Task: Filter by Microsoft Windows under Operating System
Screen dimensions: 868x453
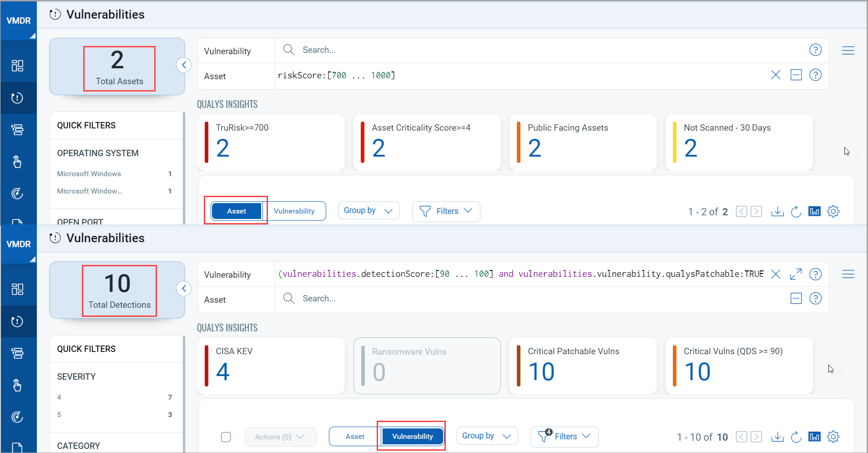Action: coord(89,173)
